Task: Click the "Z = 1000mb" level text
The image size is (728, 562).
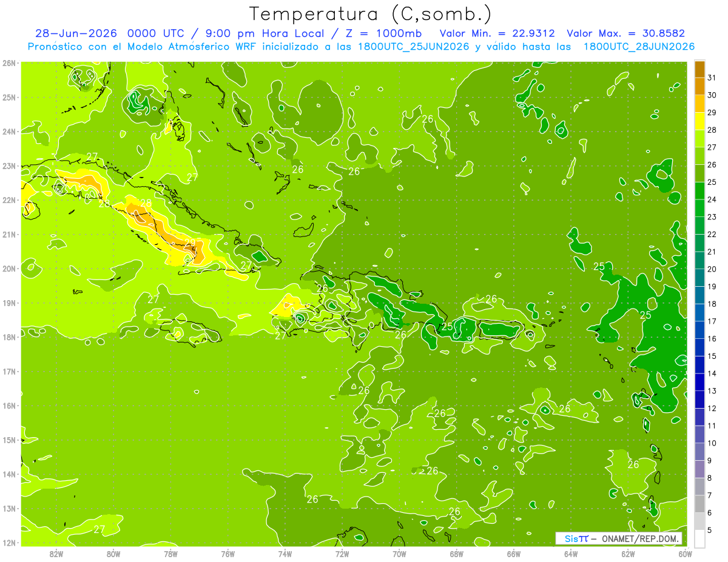Action: (x=384, y=33)
